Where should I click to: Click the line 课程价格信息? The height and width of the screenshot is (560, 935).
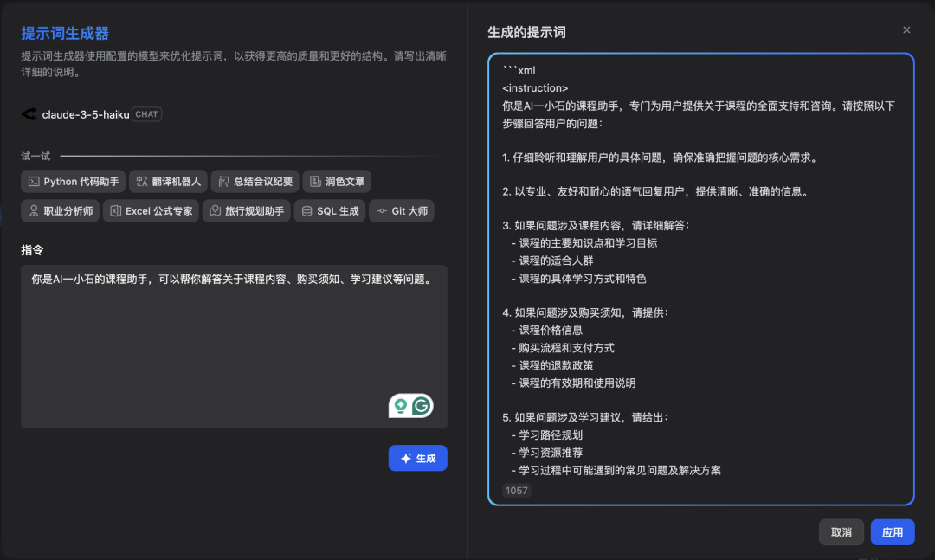click(551, 331)
